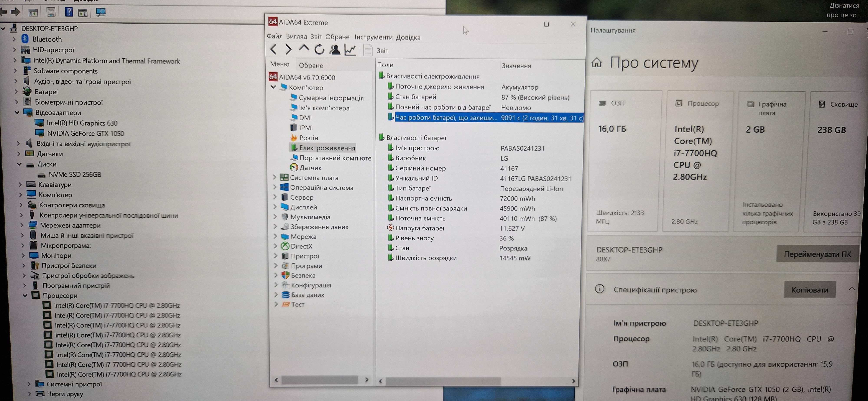Click Батареї icon in Device Manager
This screenshot has width=868, height=401.
coord(27,91)
